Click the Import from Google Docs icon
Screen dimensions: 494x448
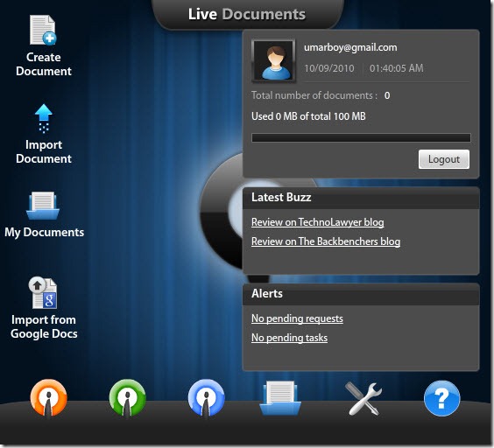(x=43, y=293)
